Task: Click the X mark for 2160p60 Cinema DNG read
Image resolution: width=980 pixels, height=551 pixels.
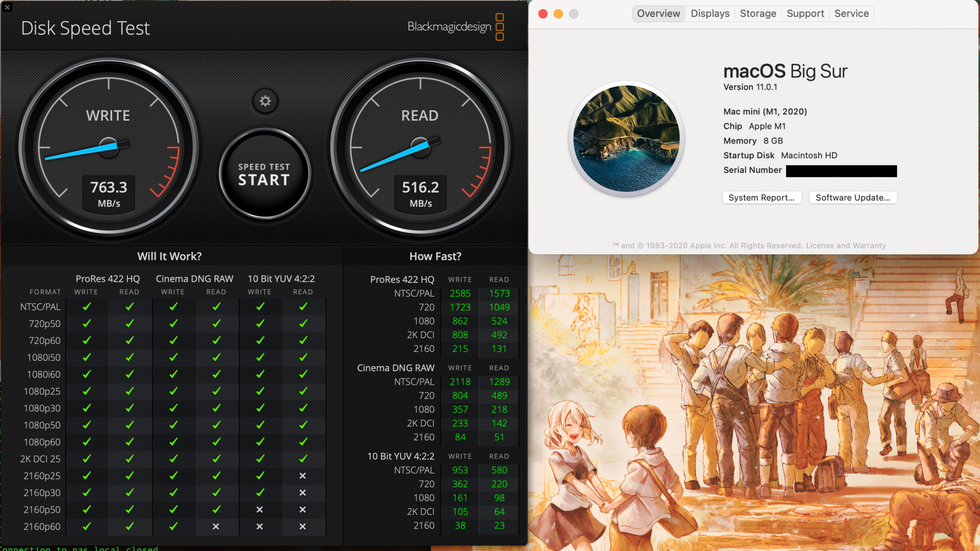Action: point(216,526)
